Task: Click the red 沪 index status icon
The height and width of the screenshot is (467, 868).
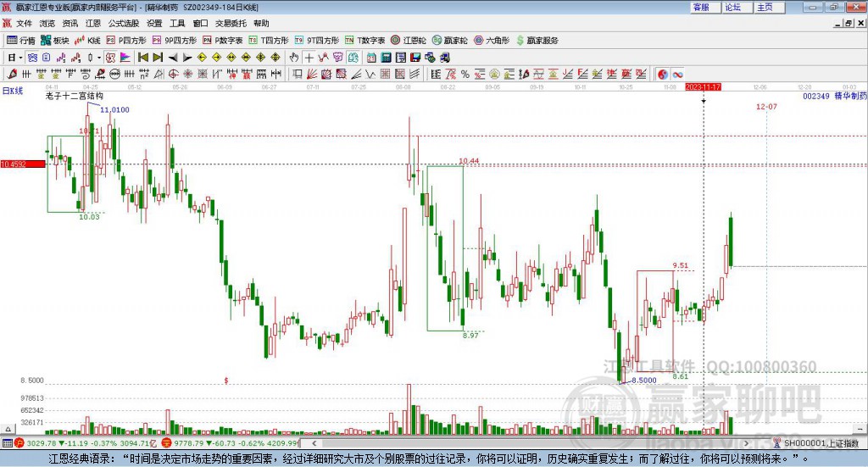Action: click(x=19, y=443)
